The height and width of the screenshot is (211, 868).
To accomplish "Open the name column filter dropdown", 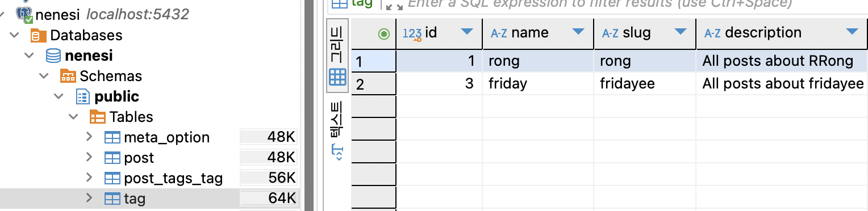I will [579, 33].
